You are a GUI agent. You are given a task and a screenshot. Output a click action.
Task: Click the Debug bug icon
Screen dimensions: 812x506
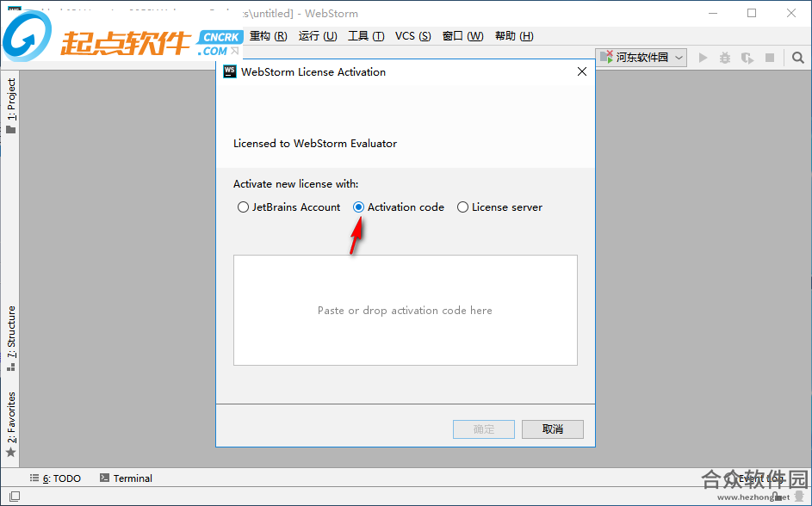[725, 58]
